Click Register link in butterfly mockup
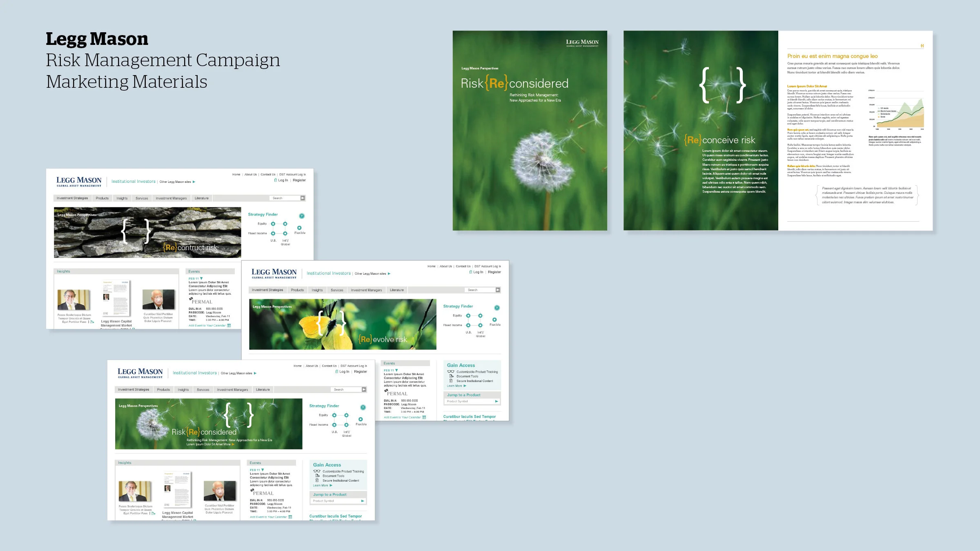This screenshot has height=551, width=980. (x=494, y=272)
